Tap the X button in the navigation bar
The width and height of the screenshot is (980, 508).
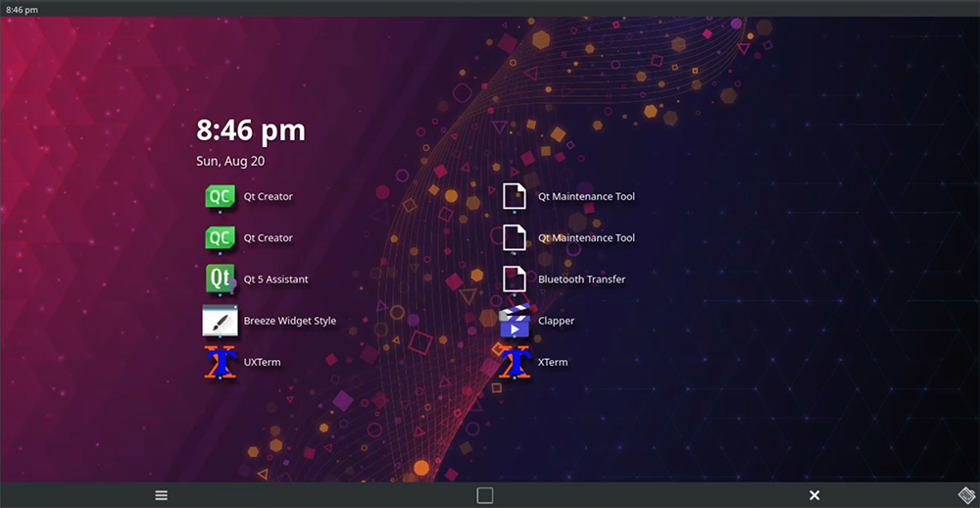point(814,495)
